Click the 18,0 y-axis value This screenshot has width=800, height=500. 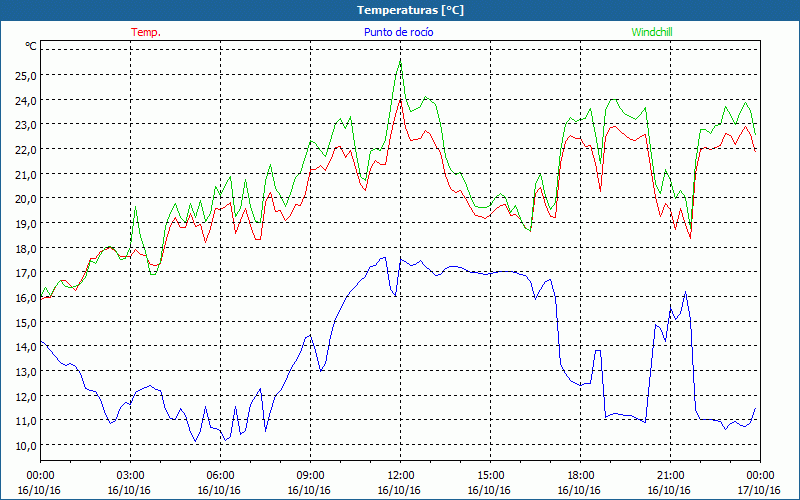26,248
